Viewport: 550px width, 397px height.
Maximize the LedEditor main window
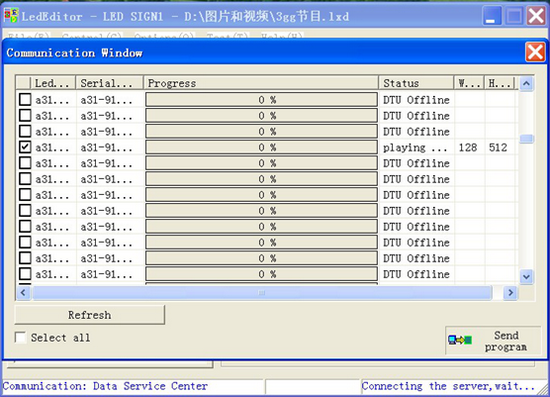tap(514, 15)
